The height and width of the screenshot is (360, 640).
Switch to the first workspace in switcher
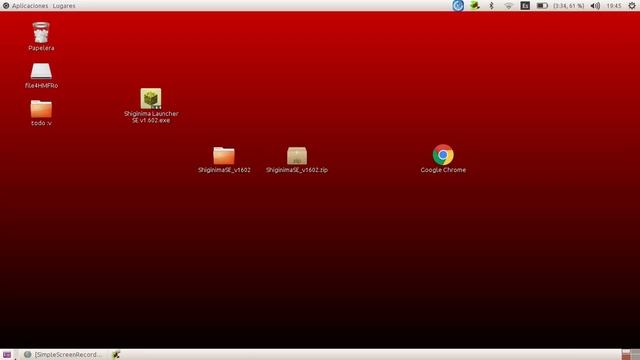(x=626, y=355)
